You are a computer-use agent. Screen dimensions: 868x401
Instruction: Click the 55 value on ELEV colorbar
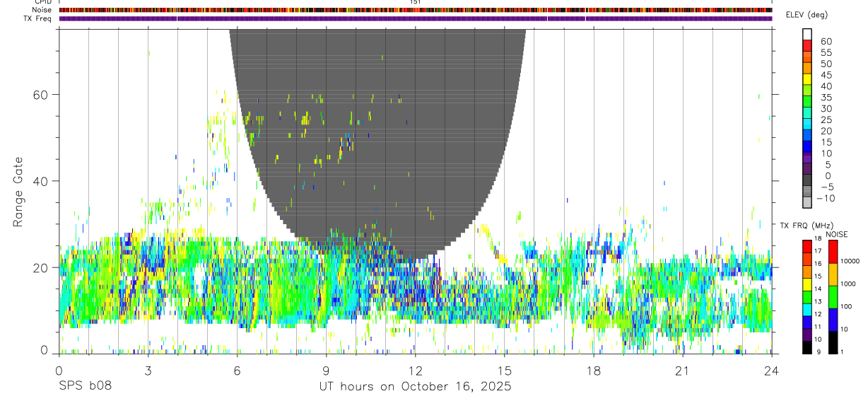pyautogui.click(x=826, y=52)
